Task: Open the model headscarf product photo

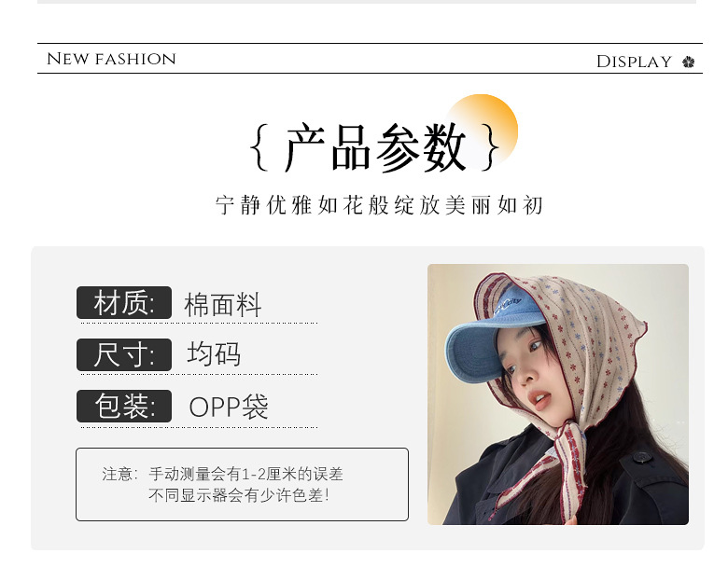Action: (x=558, y=394)
